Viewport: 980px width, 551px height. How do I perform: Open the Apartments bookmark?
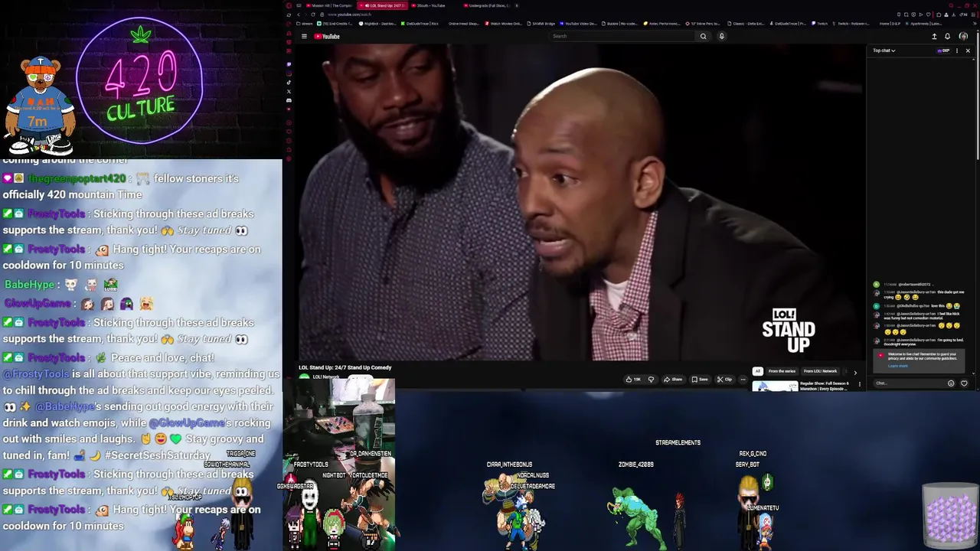924,24
